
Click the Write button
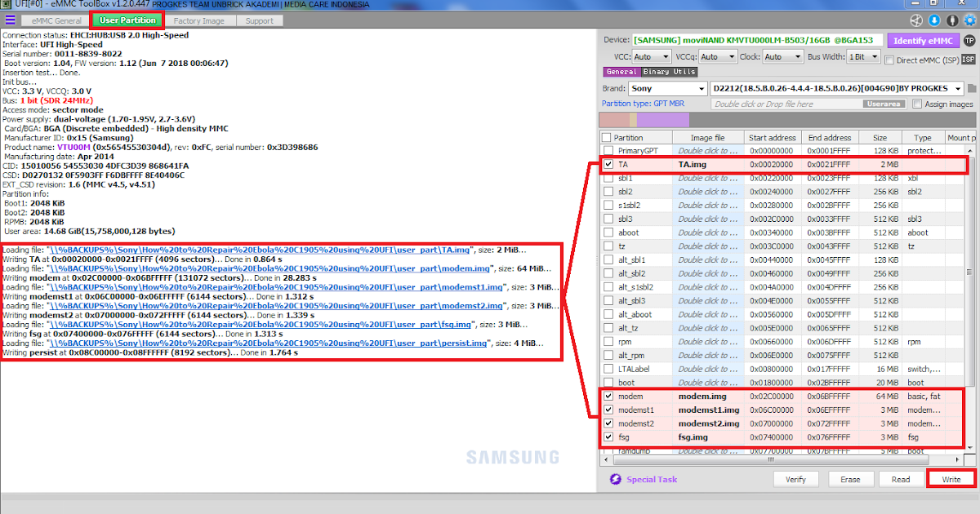coord(951,479)
